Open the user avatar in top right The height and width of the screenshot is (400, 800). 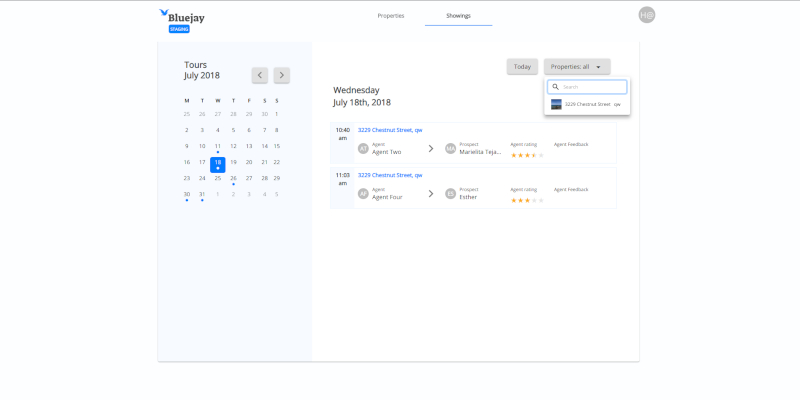[x=647, y=15]
